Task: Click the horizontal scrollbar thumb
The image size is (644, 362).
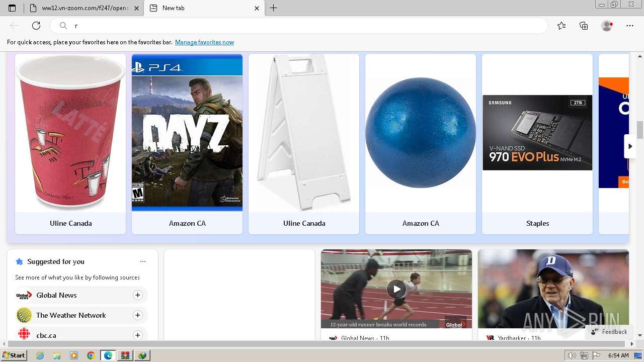Action: click(x=315, y=344)
